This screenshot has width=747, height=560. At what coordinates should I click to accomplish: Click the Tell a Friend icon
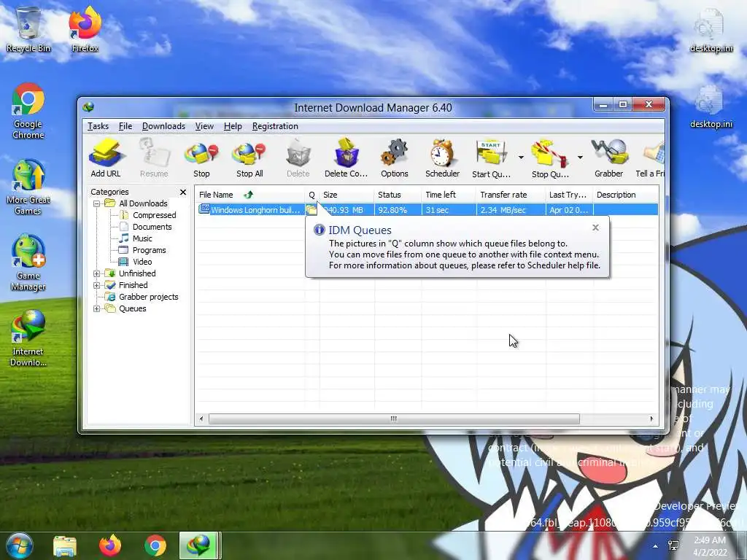click(650, 158)
